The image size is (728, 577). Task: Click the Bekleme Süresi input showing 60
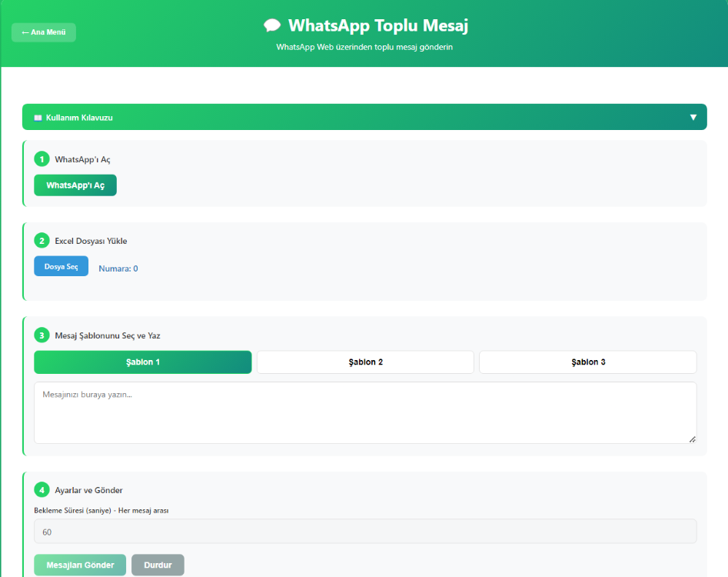pos(365,532)
